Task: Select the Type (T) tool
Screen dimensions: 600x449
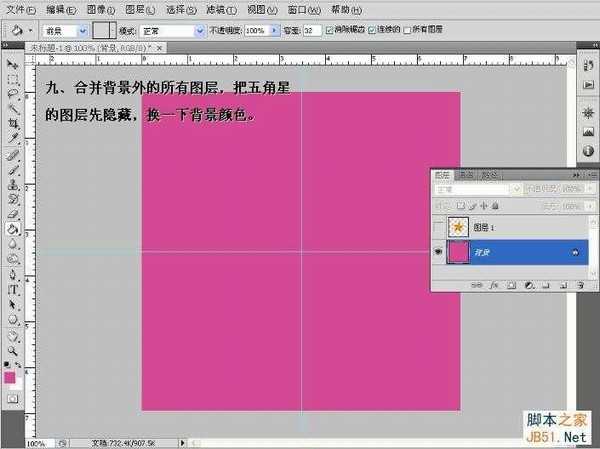Action: pos(13,290)
